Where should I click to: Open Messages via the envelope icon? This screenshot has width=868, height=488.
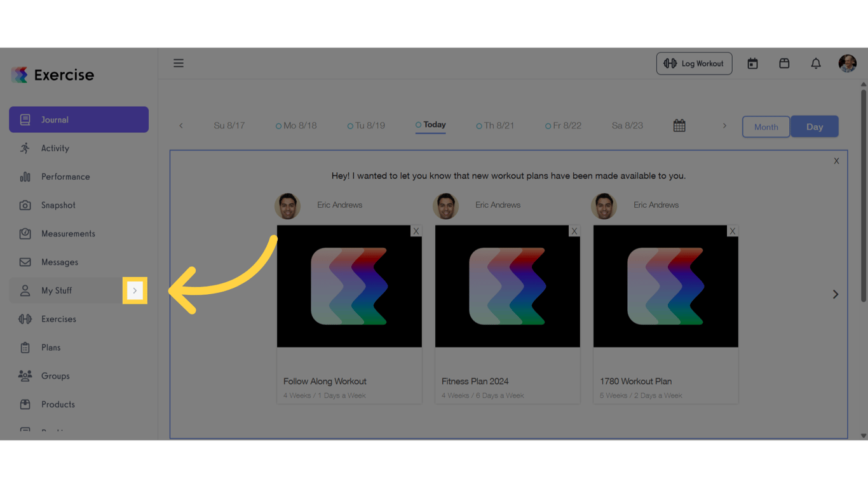coord(25,262)
